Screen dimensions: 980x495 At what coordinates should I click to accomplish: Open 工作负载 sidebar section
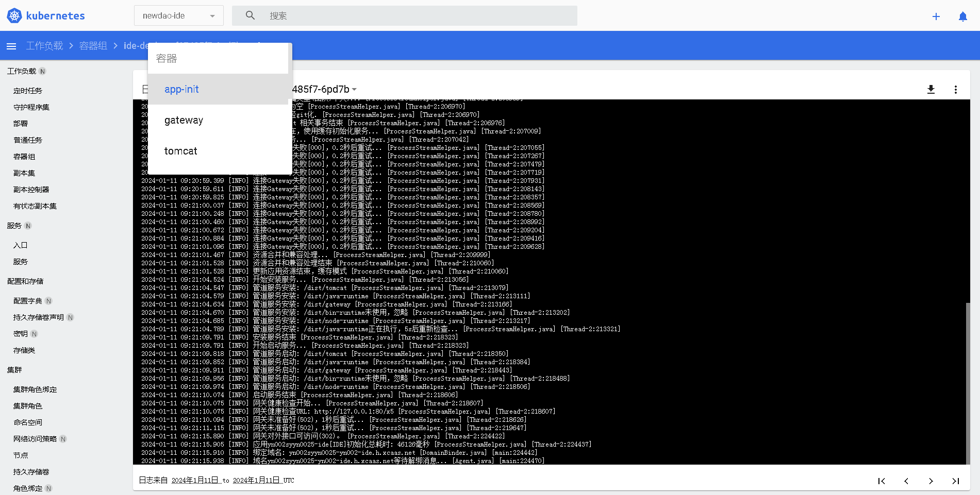(x=22, y=71)
